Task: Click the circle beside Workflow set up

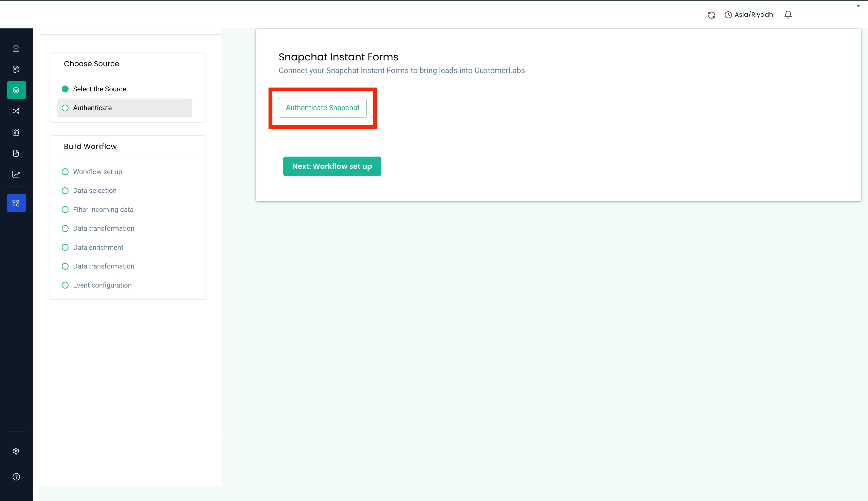Action: tap(65, 172)
